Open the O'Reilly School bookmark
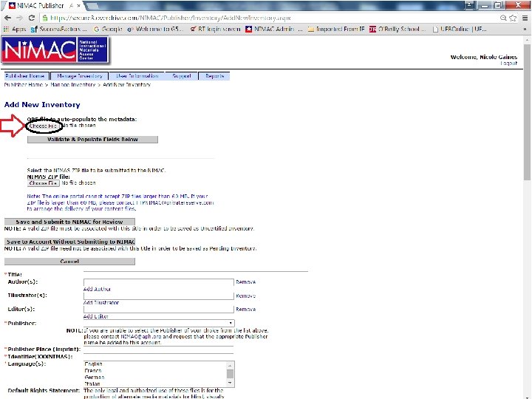 click(x=398, y=29)
